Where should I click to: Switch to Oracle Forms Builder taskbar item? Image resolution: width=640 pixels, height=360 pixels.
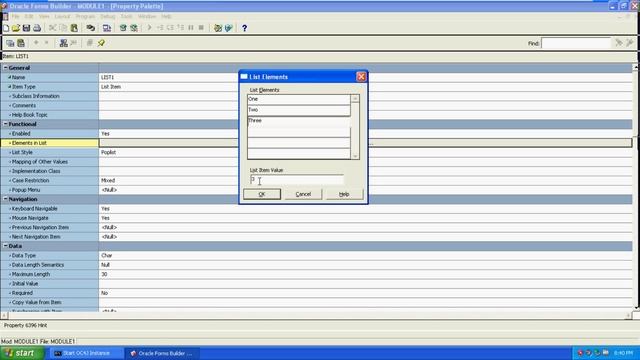click(x=162, y=353)
